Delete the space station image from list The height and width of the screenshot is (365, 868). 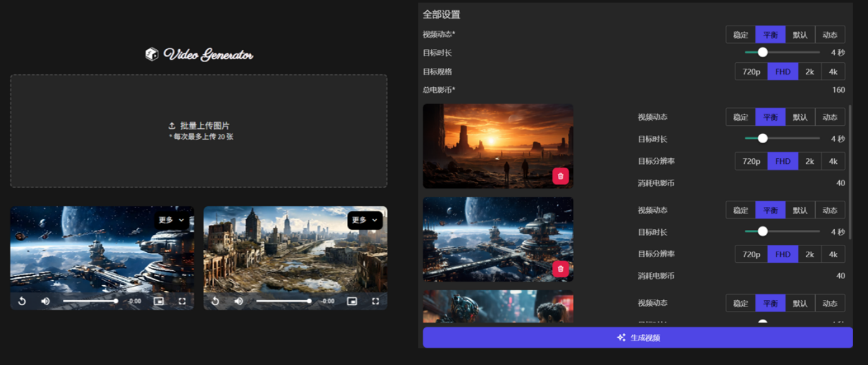coord(560,269)
